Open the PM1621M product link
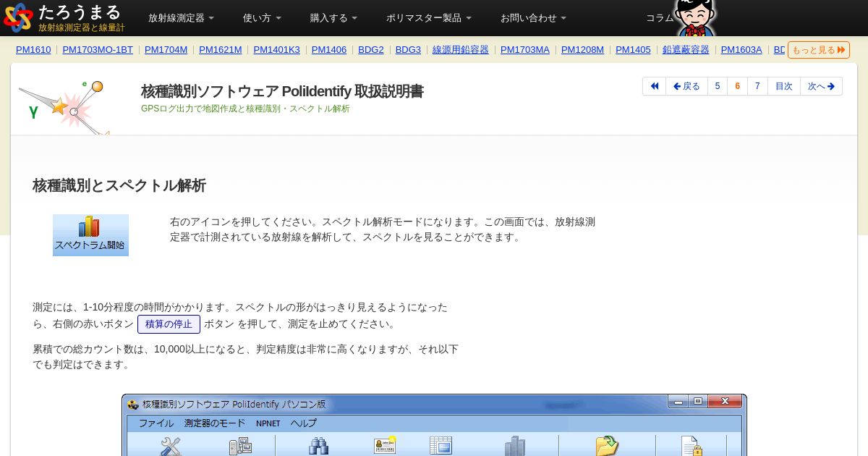868x456 pixels. coord(221,50)
